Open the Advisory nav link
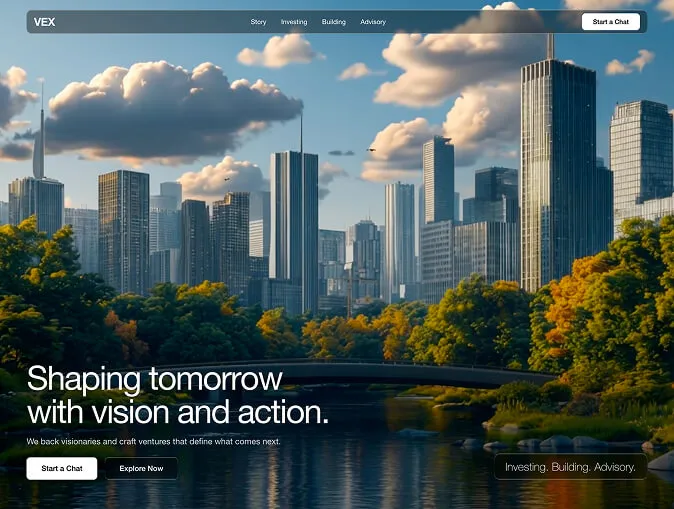This screenshot has height=509, width=674. (373, 22)
